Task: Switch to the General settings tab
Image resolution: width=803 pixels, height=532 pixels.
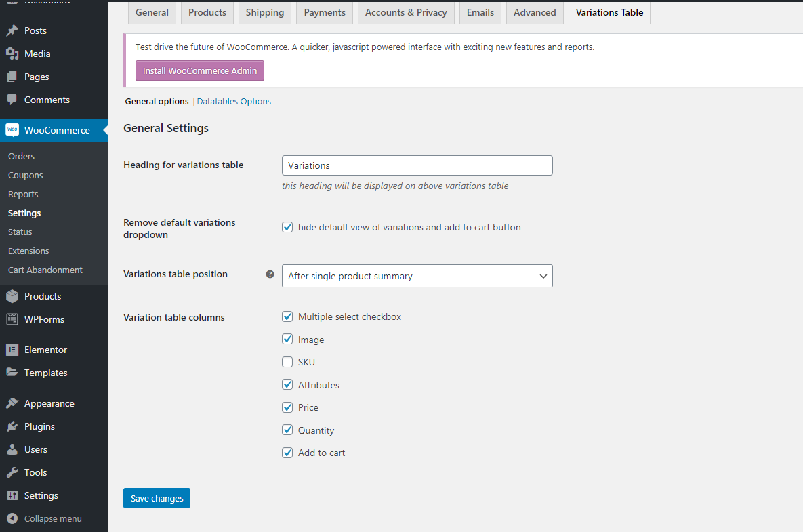Action: [152, 13]
